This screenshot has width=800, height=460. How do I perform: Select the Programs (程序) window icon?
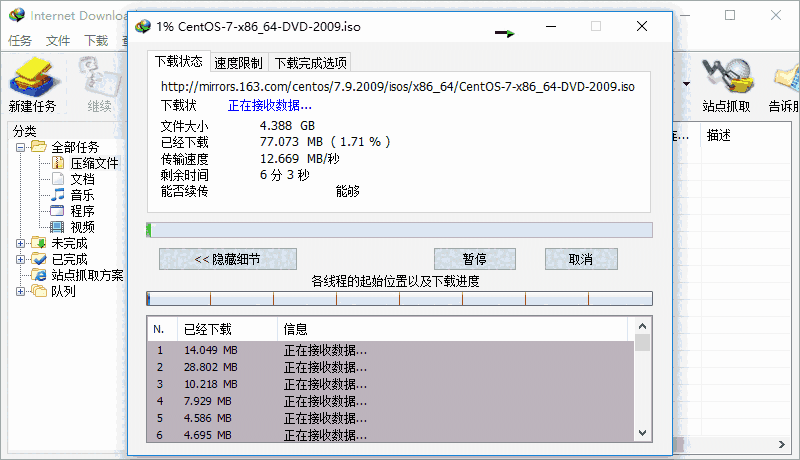pos(57,211)
